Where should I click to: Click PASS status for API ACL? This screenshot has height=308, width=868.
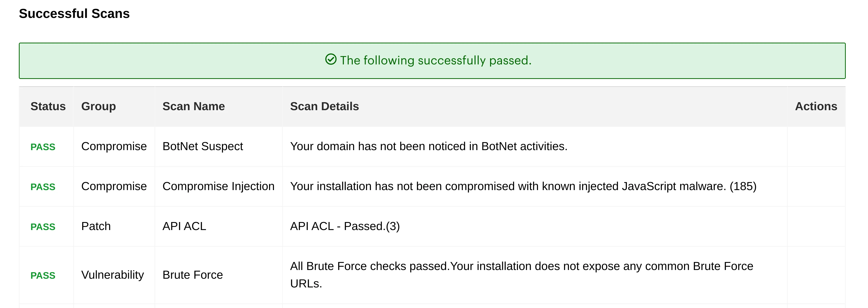43,227
